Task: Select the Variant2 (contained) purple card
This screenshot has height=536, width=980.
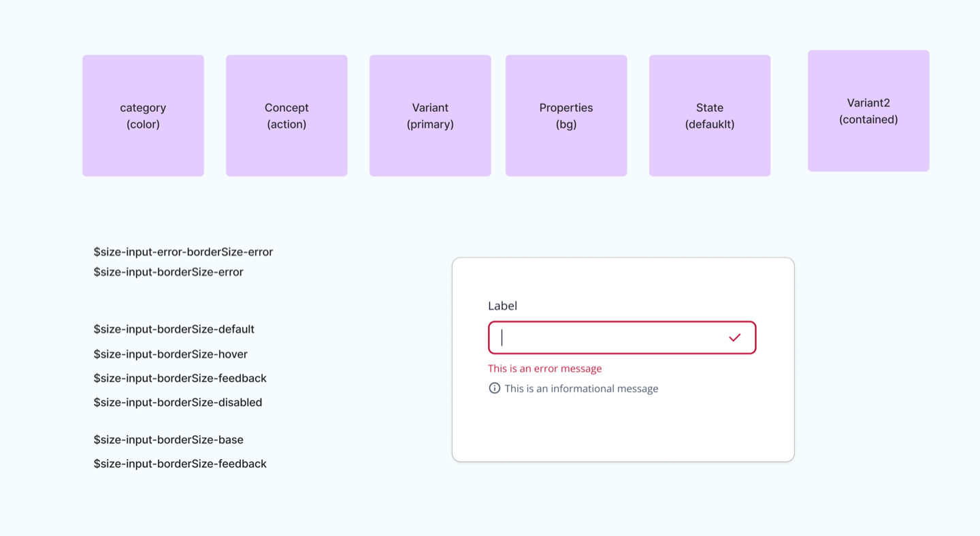Action: [x=868, y=111]
